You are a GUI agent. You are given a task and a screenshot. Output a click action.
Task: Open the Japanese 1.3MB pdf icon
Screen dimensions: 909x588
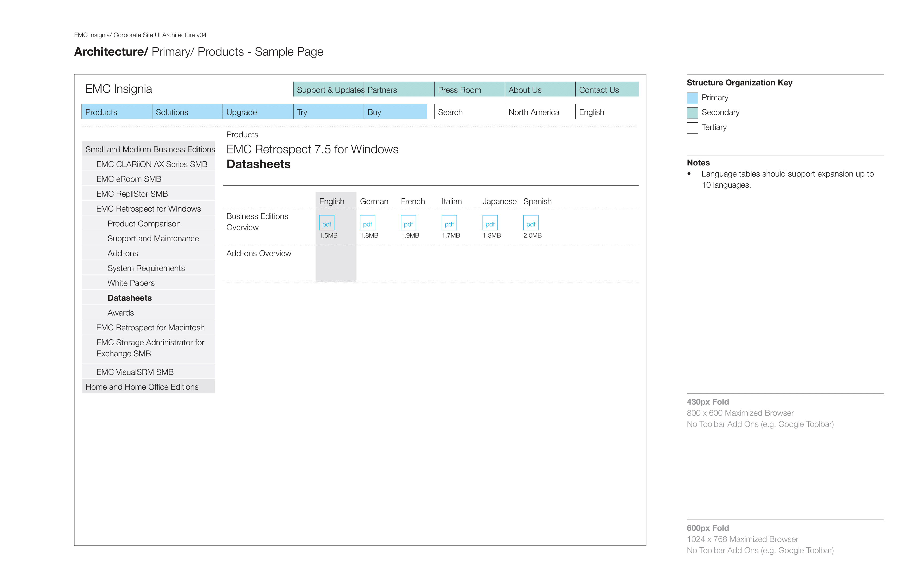tap(490, 223)
